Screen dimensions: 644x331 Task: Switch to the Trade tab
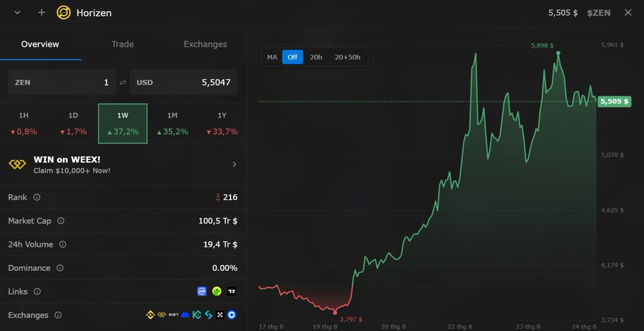pyautogui.click(x=122, y=44)
